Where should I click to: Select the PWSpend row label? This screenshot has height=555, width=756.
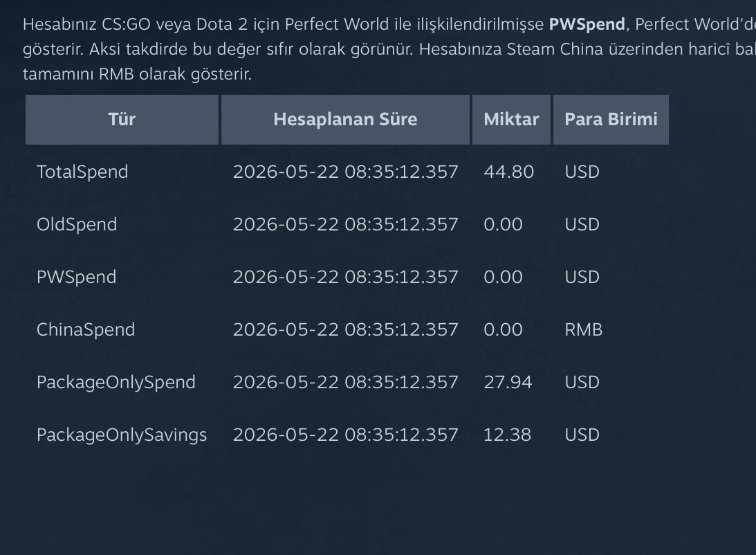76,277
